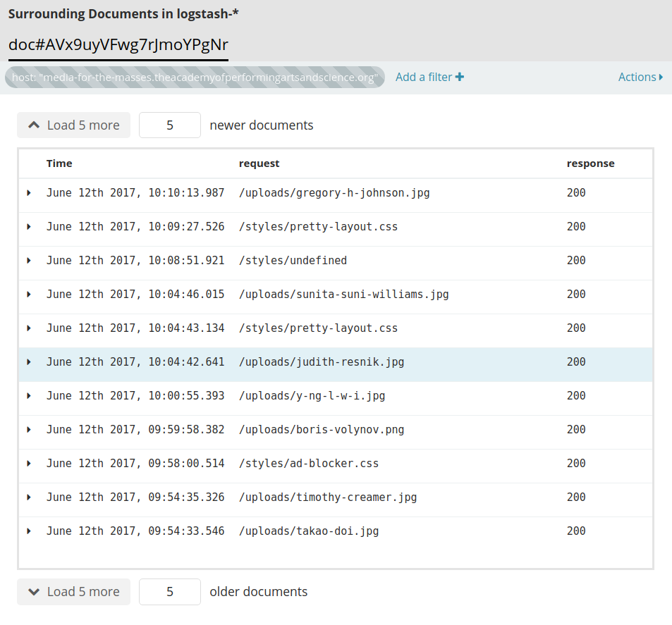Expand the 10:09:27.526 pretty-layout.css row
Image resolution: width=672 pixels, height=625 pixels.
click(29, 227)
